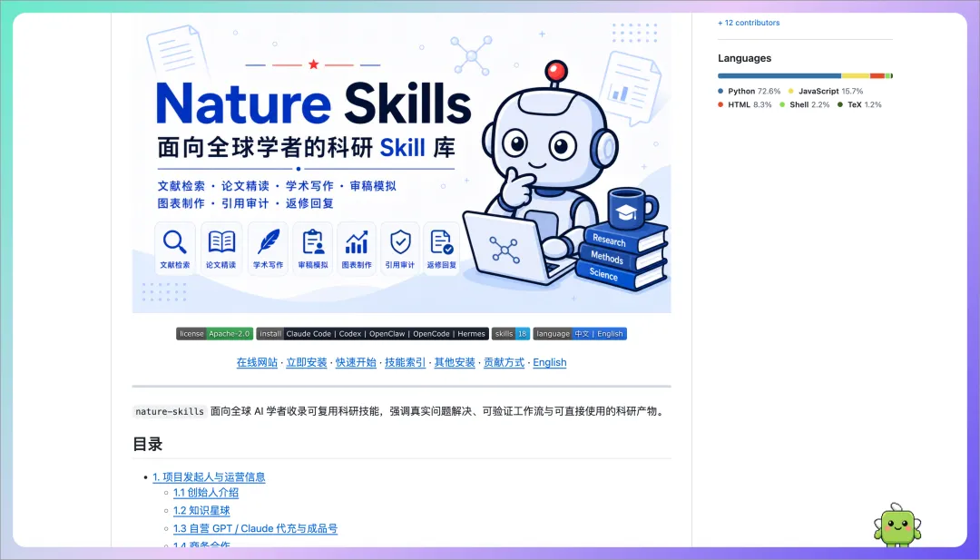The image size is (980, 560).
Task: Click the 论文精读 open book icon
Action: [221, 241]
